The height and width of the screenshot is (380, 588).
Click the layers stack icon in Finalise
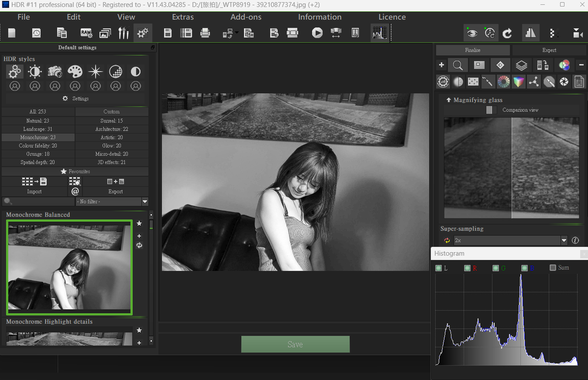tap(521, 65)
